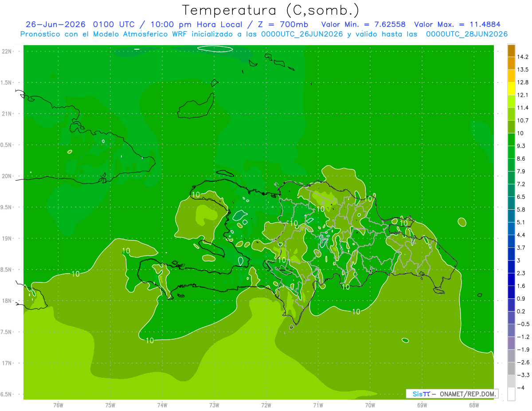Click the 19N latitude label

pyautogui.click(x=8, y=239)
